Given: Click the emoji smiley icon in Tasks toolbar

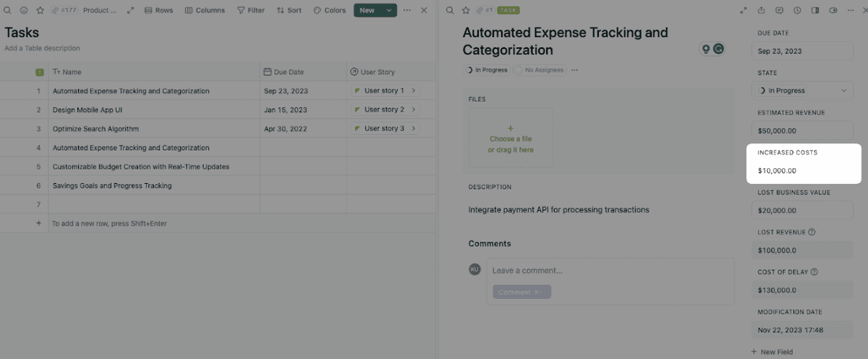Looking at the screenshot, I should point(24,10).
